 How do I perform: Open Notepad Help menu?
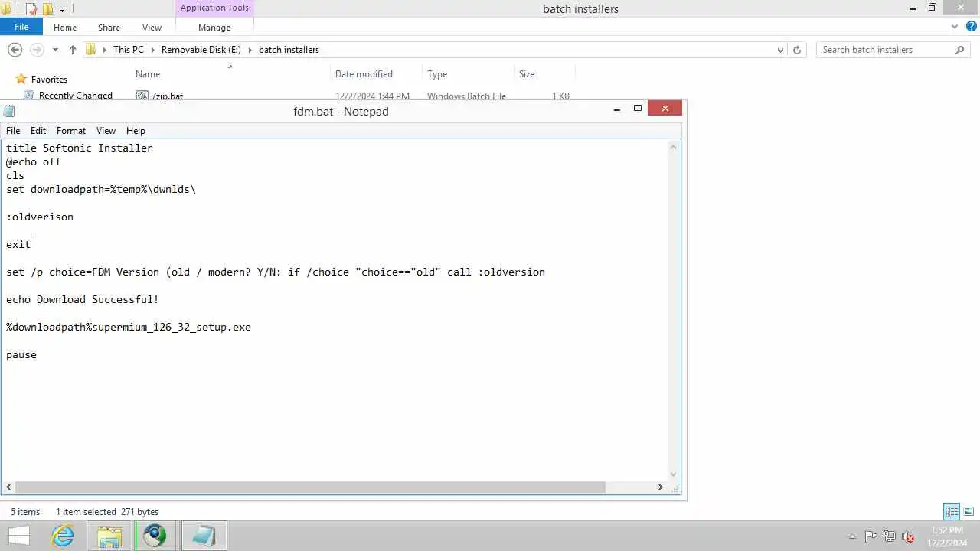pyautogui.click(x=136, y=131)
